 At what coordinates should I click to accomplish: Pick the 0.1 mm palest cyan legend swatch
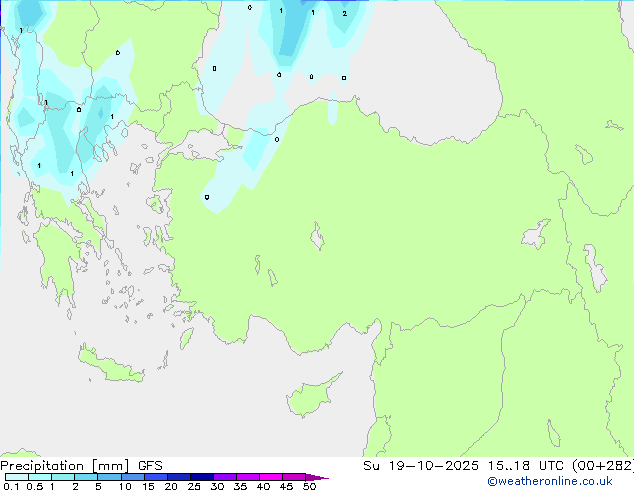pyautogui.click(x=17, y=477)
